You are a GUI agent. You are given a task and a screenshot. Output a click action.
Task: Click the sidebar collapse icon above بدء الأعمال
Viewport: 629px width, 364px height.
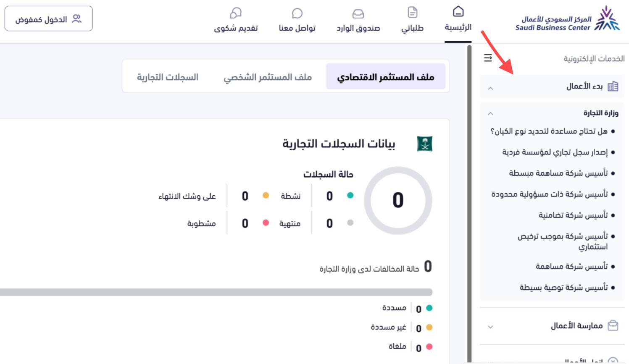[x=489, y=58]
